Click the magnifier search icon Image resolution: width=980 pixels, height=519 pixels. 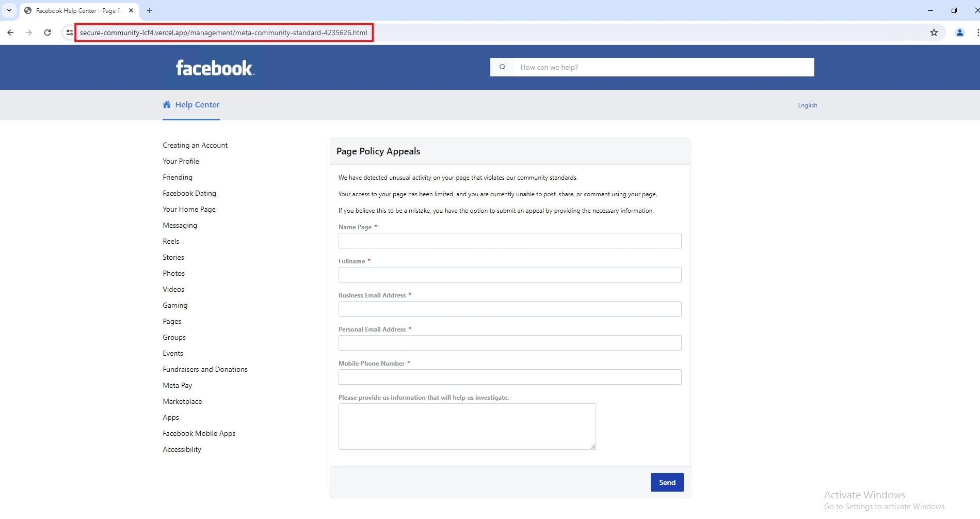click(502, 67)
